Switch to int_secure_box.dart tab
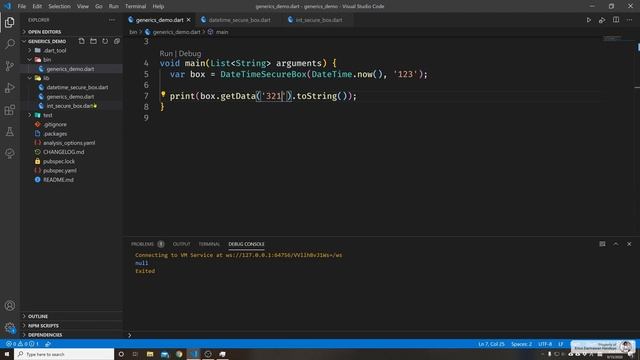Screen dimensions: 640x360 click(x=318, y=20)
